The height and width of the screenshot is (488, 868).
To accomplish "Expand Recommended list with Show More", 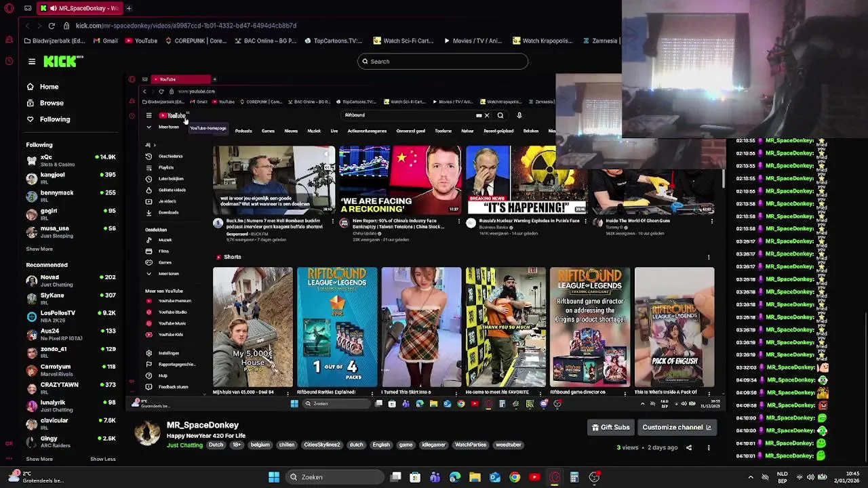I will click(x=39, y=459).
